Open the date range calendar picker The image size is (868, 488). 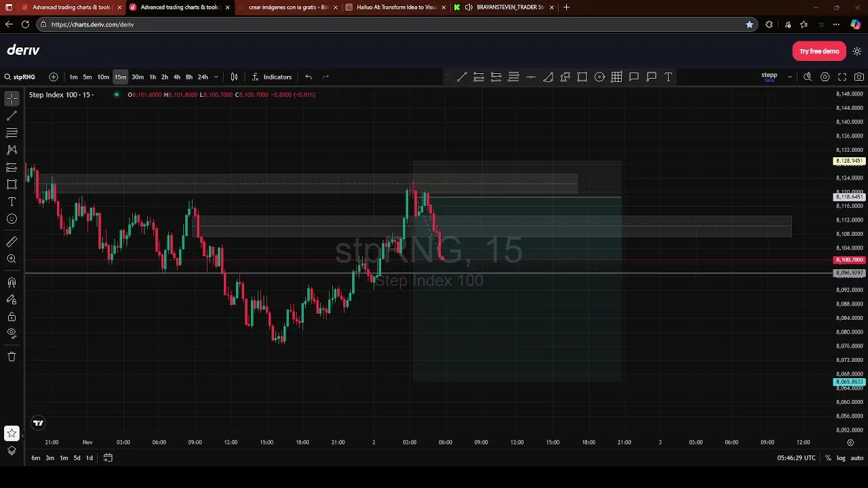click(x=108, y=458)
